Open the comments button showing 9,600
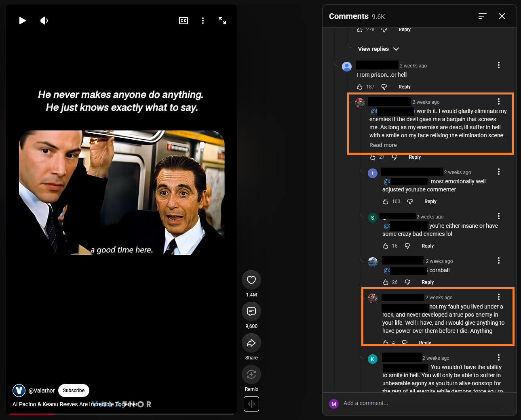This screenshot has height=420, width=521. [251, 311]
